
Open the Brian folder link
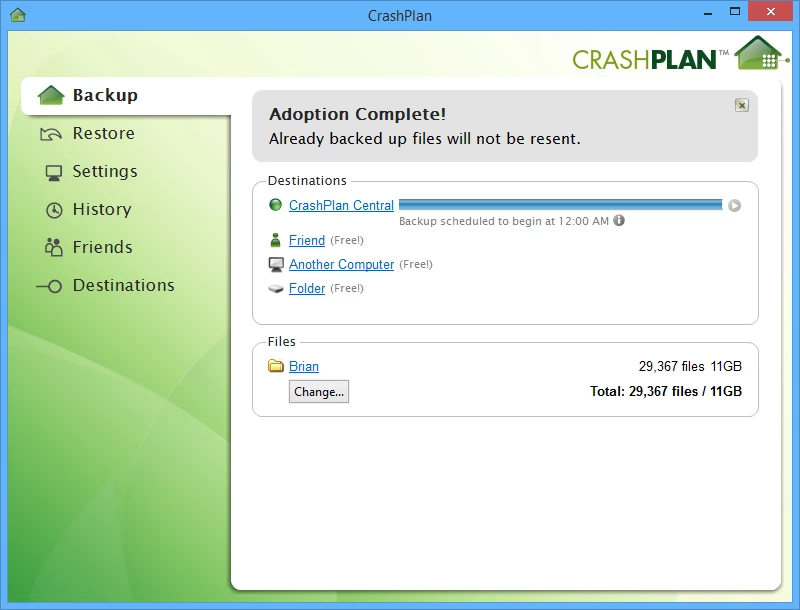coord(304,366)
